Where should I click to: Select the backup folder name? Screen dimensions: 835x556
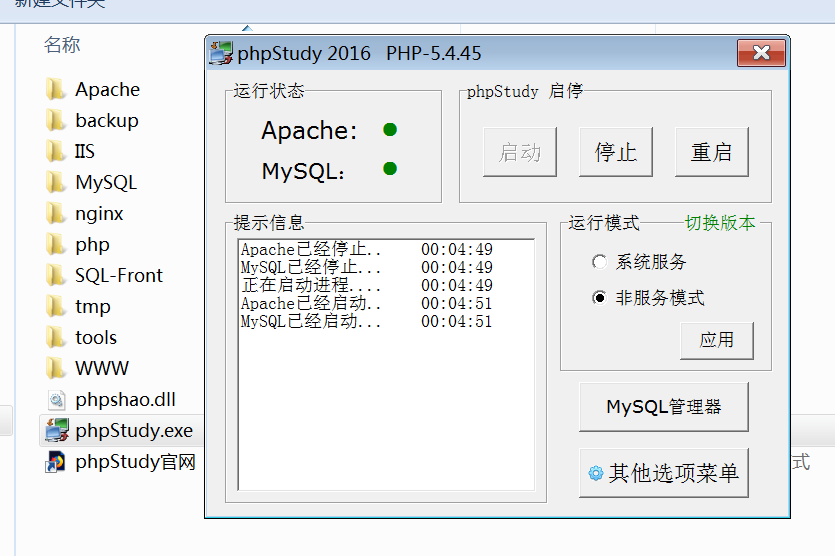tap(107, 120)
